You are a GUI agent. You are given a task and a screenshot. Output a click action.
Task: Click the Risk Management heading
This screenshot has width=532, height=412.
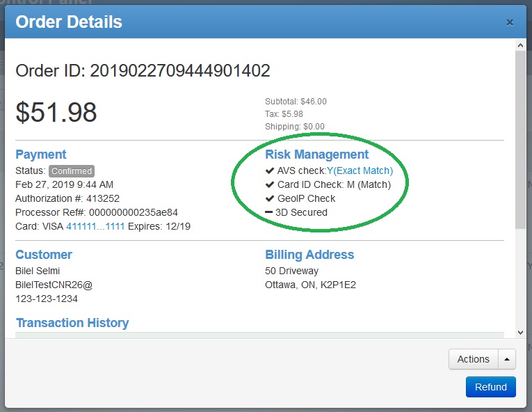(316, 154)
